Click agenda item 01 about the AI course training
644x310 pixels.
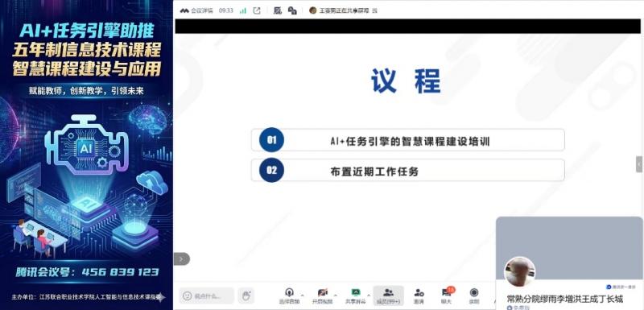point(408,140)
